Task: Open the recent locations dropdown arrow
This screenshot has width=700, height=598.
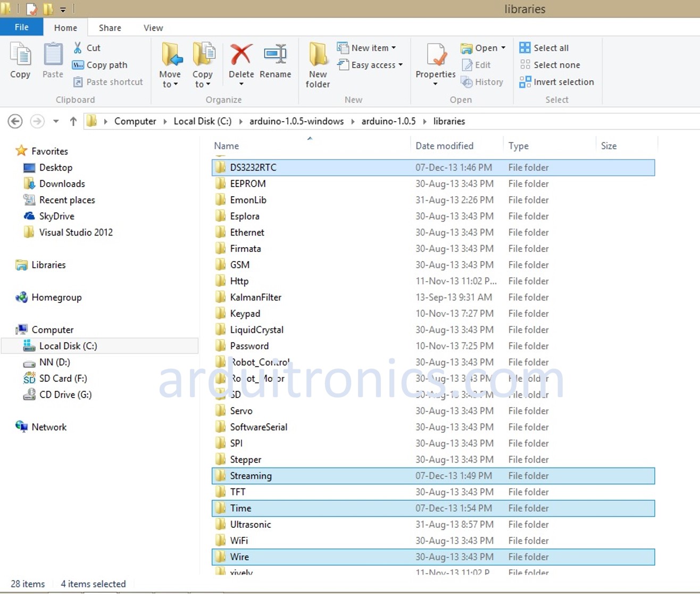Action: click(56, 121)
